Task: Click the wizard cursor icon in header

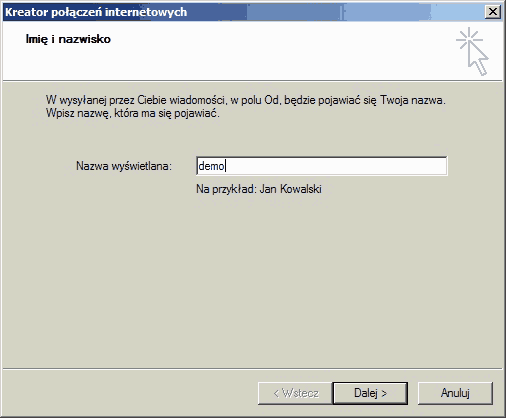Action: (473, 52)
